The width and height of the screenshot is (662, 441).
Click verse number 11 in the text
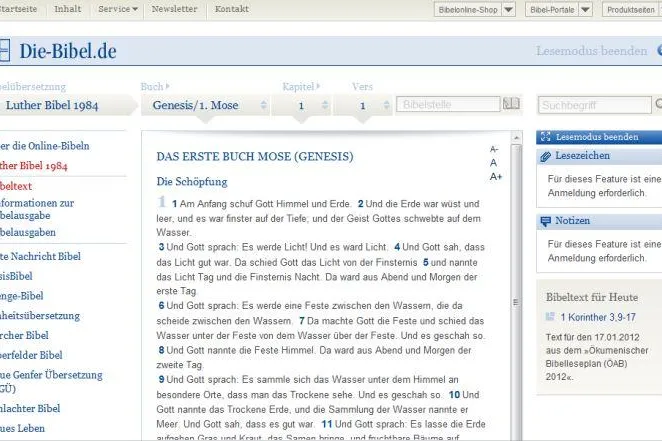(x=327, y=424)
